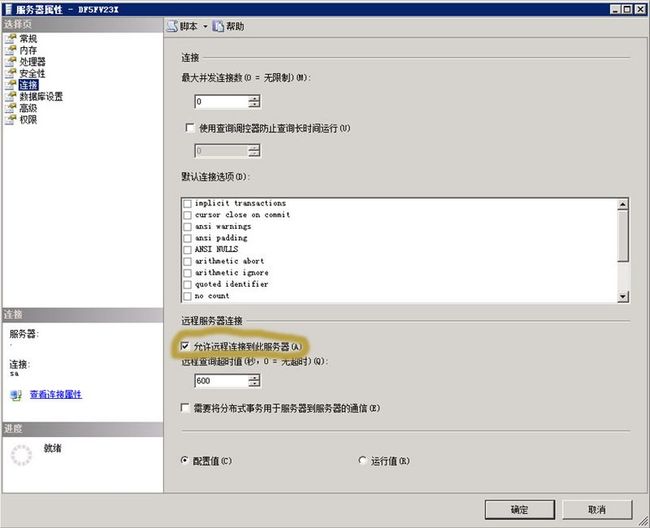
Task: Click the 高级 page icon
Action: [11, 108]
